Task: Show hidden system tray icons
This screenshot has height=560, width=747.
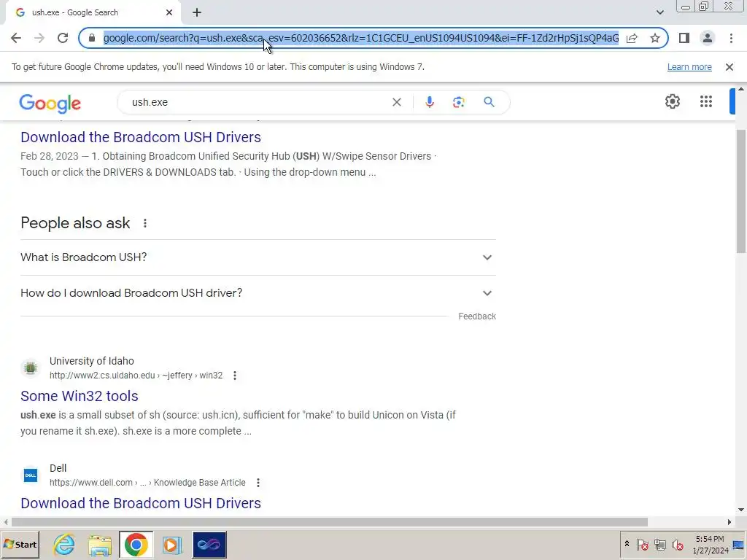Action: tap(627, 544)
